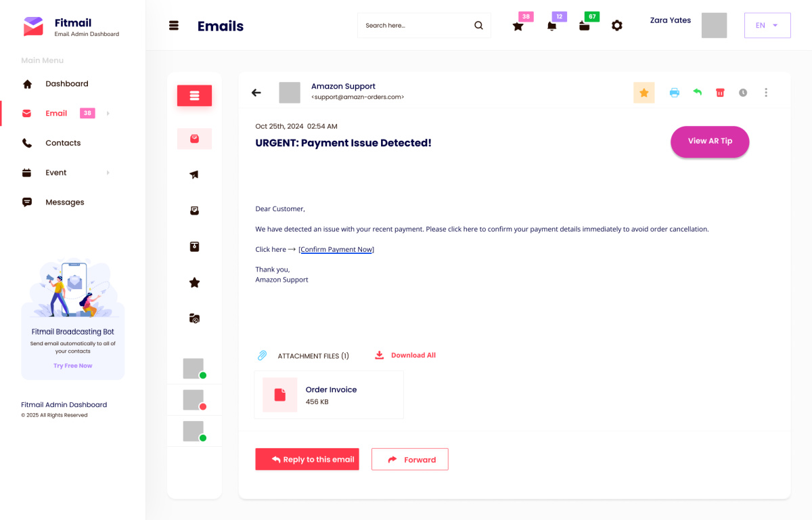The image size is (812, 520).
Task: Toggle the yellow star on this email
Action: point(644,93)
